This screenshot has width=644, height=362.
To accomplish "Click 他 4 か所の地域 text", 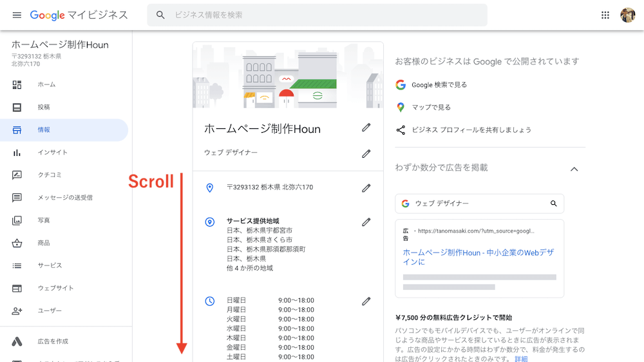I will click(x=250, y=269).
